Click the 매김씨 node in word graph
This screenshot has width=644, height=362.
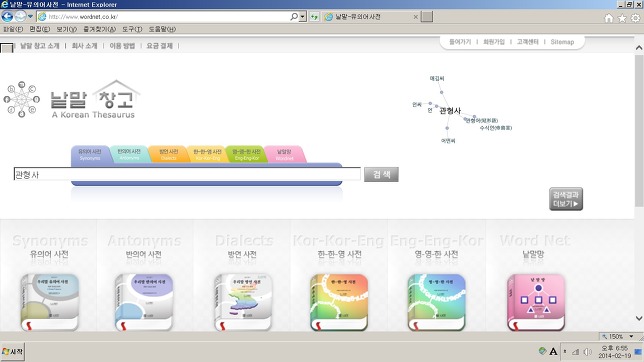pyautogui.click(x=437, y=78)
